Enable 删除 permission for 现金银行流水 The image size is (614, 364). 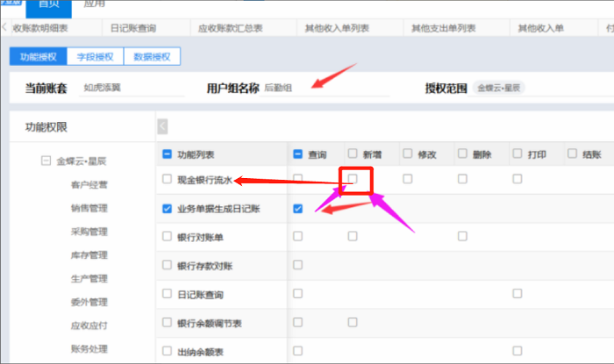tap(462, 179)
